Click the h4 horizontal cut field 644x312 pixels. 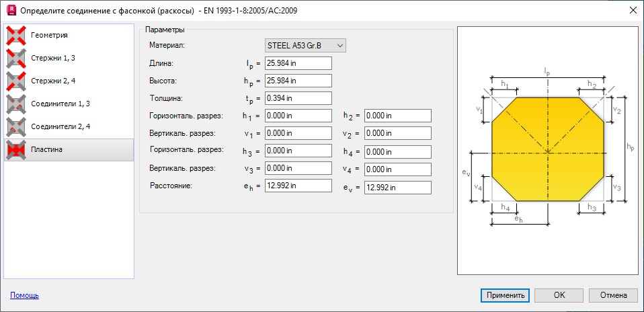coord(397,152)
